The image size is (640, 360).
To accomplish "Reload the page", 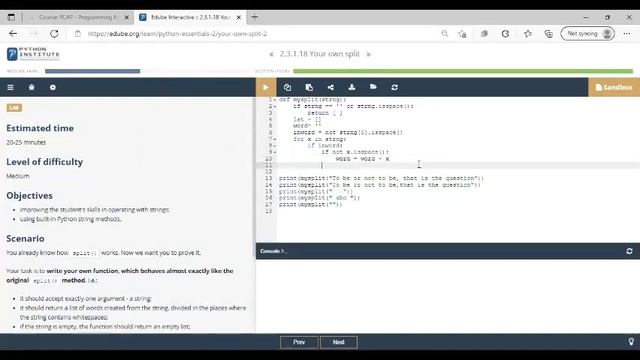I will pos(54,34).
